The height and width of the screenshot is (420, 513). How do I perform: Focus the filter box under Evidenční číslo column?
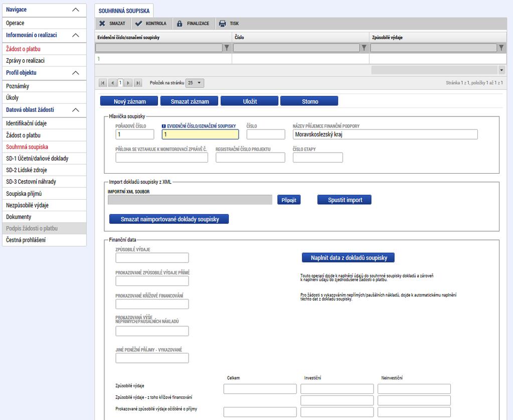(159, 48)
